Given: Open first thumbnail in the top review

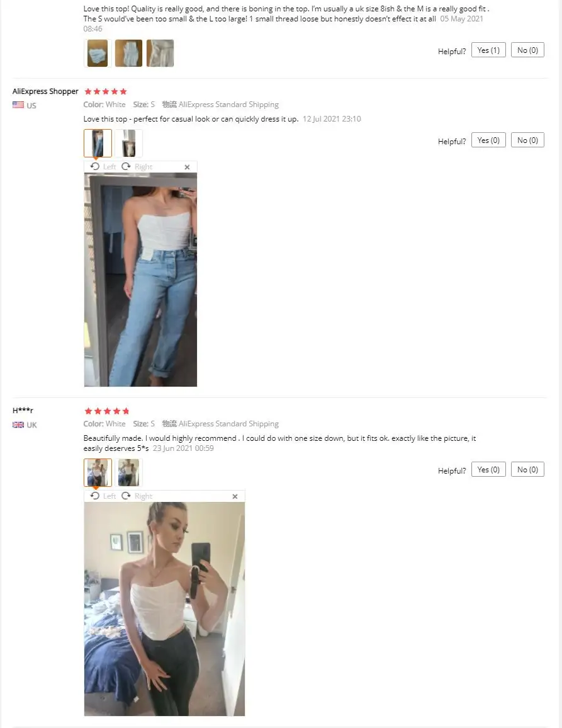Looking at the screenshot, I should point(98,53).
